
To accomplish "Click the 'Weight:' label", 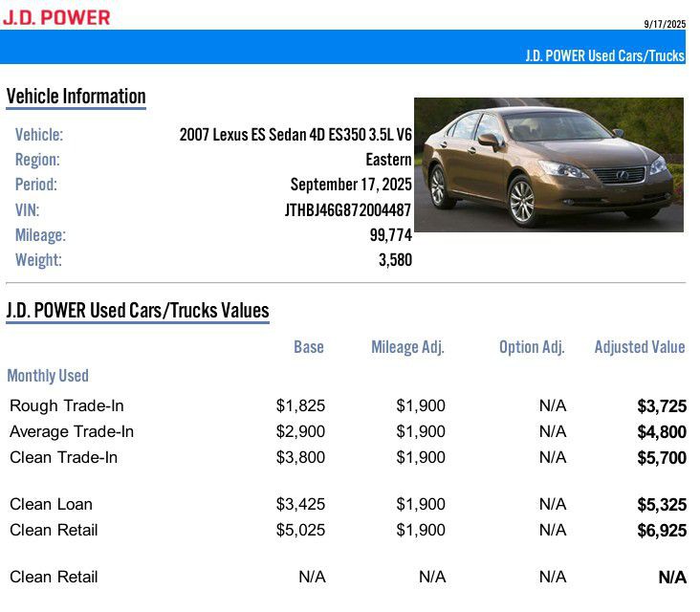I will 38,260.
